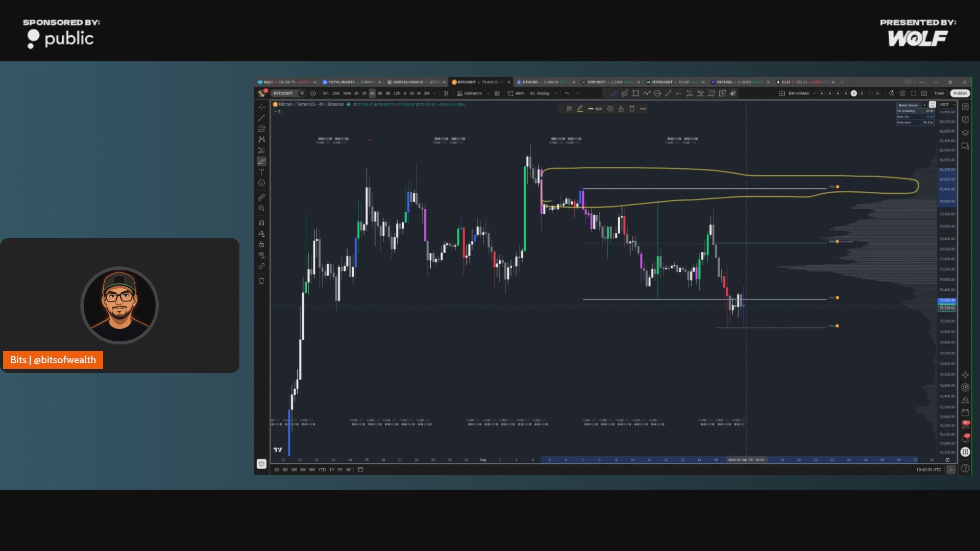Image resolution: width=980 pixels, height=551 pixels.
Task: Select the 1h timeframe interval
Action: [356, 93]
